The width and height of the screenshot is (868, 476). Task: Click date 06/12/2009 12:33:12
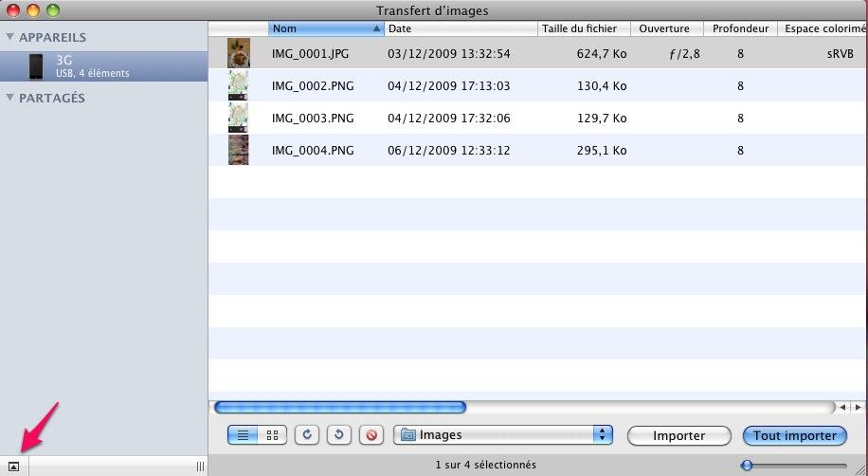tap(449, 150)
